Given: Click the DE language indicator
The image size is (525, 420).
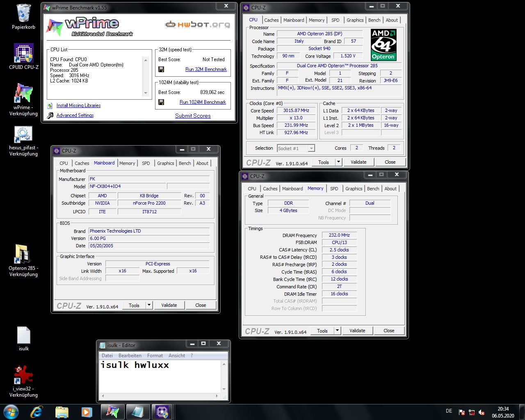Looking at the screenshot, I should pos(449,411).
